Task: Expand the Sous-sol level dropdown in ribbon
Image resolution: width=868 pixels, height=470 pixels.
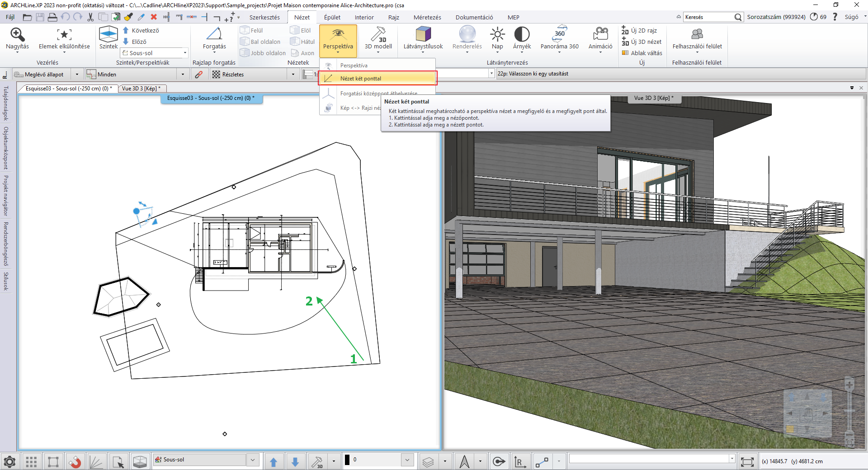Action: (185, 53)
